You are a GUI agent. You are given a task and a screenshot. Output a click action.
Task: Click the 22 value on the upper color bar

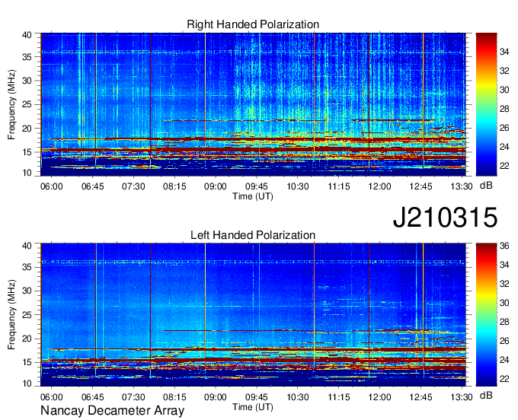coord(504,166)
